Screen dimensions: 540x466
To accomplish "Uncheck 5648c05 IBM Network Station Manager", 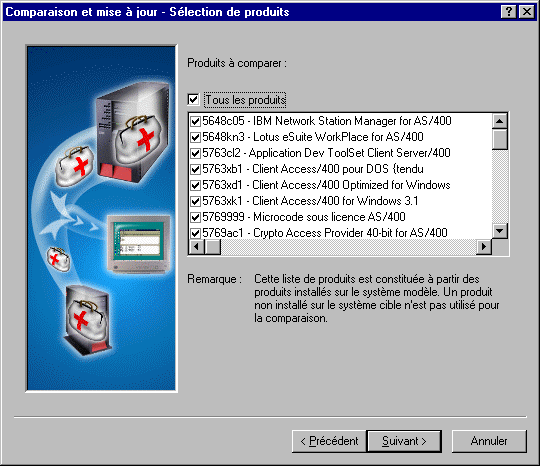I will pyautogui.click(x=196, y=121).
